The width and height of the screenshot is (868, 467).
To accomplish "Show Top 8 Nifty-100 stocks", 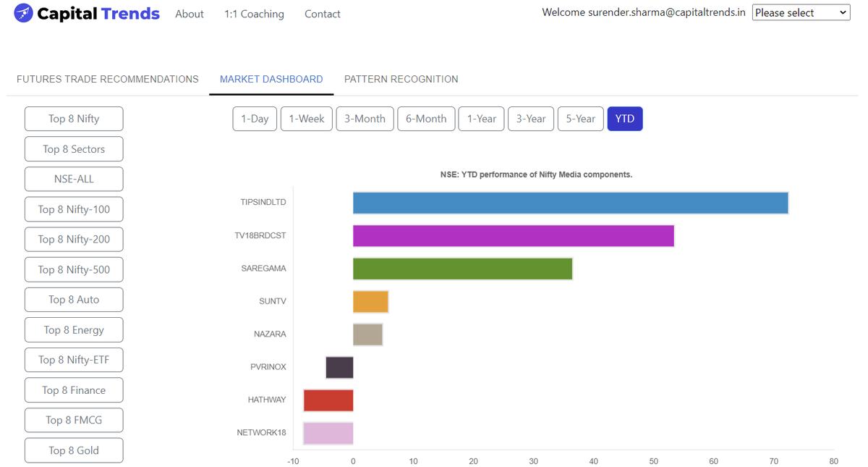I will click(x=74, y=209).
